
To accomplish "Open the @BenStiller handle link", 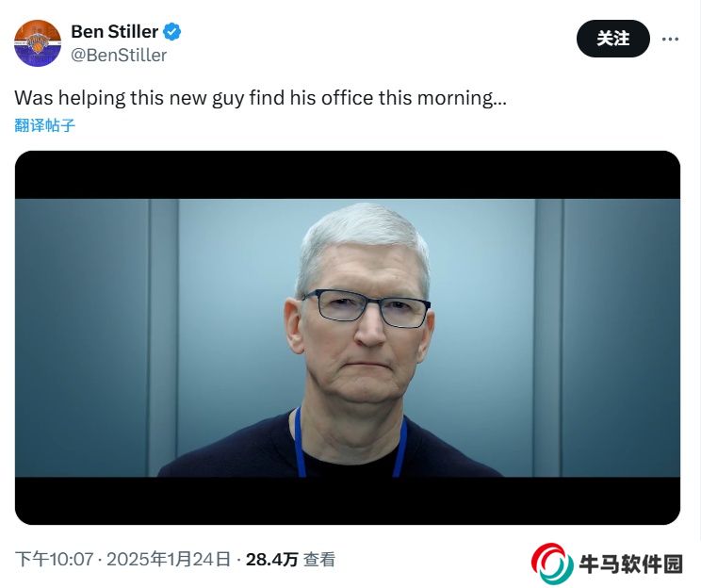I will click(x=119, y=55).
